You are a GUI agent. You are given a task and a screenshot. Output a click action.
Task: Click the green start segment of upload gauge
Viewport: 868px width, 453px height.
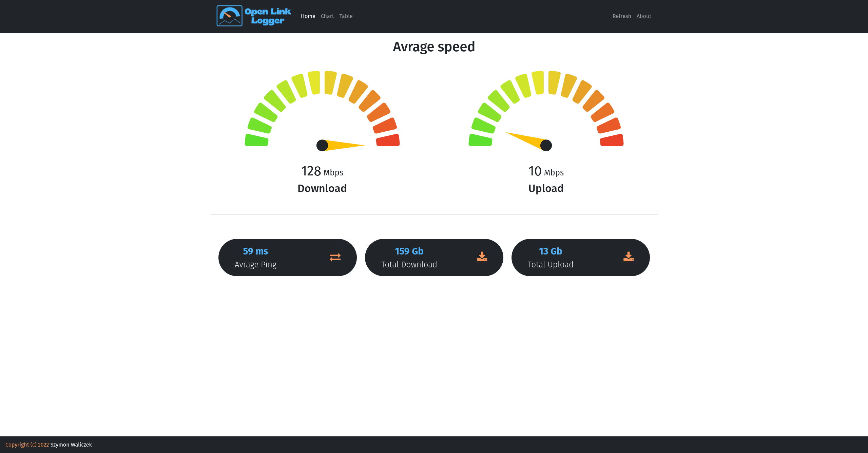[480, 140]
